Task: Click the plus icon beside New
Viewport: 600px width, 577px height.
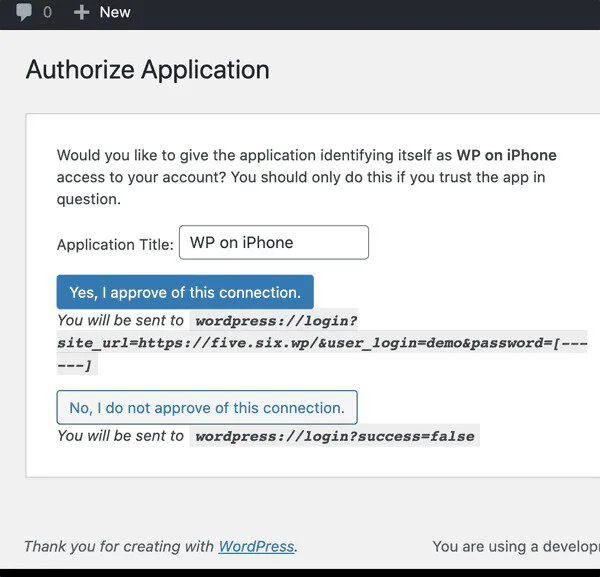Action: point(82,12)
